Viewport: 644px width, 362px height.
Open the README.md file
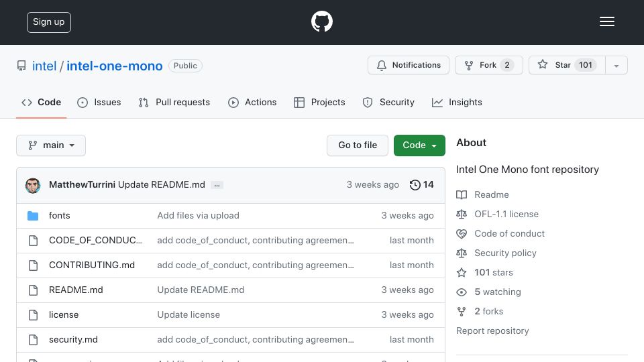[x=76, y=290]
